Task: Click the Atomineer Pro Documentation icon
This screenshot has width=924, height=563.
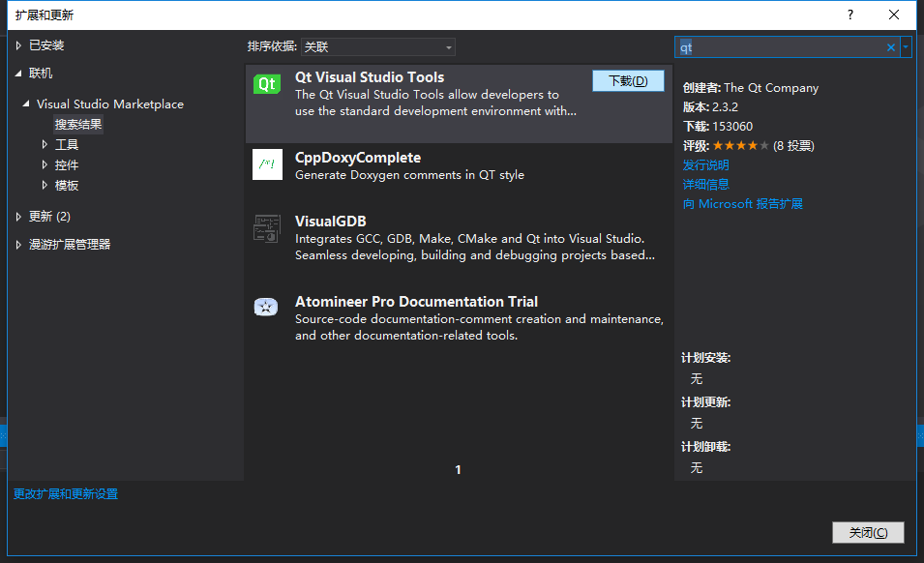Action: click(267, 308)
